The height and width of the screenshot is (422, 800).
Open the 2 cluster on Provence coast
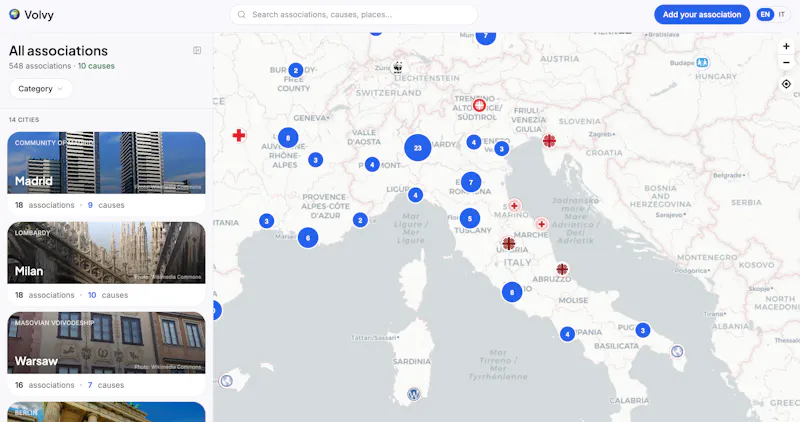(x=360, y=220)
